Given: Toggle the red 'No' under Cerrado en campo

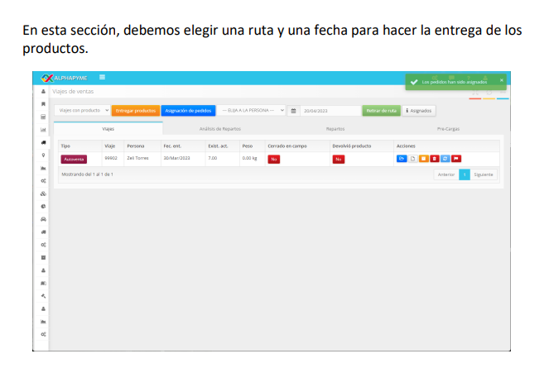Looking at the screenshot, I should [x=273, y=159].
